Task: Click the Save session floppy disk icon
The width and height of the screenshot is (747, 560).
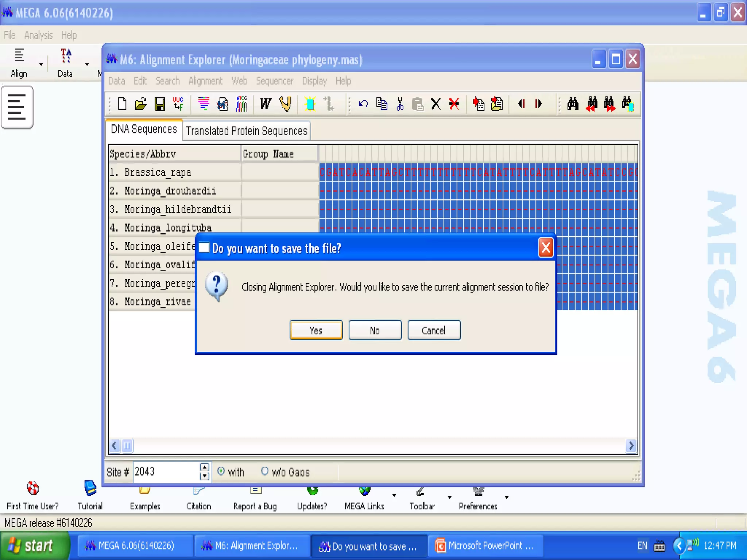Action: tap(159, 104)
